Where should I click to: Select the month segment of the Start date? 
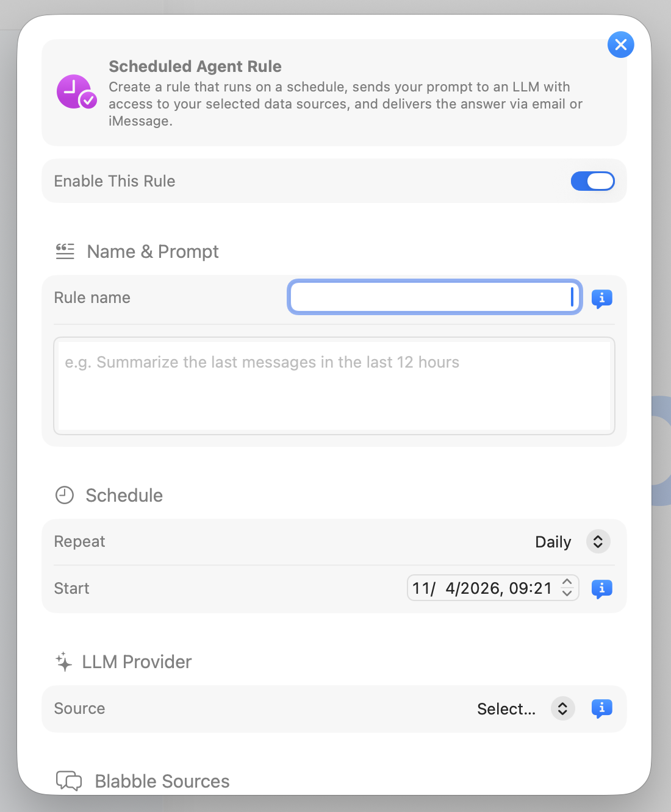click(423, 588)
